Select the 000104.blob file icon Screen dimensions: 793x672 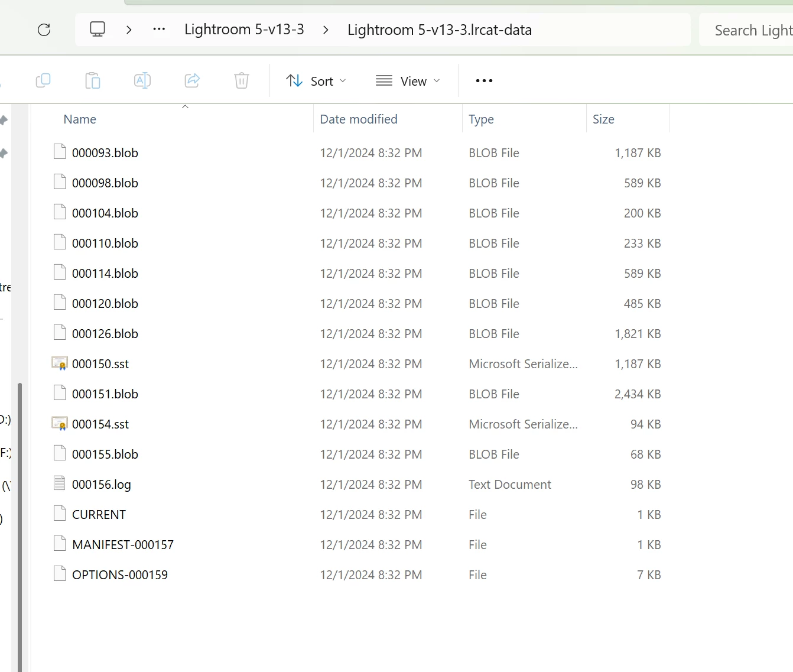pos(60,212)
